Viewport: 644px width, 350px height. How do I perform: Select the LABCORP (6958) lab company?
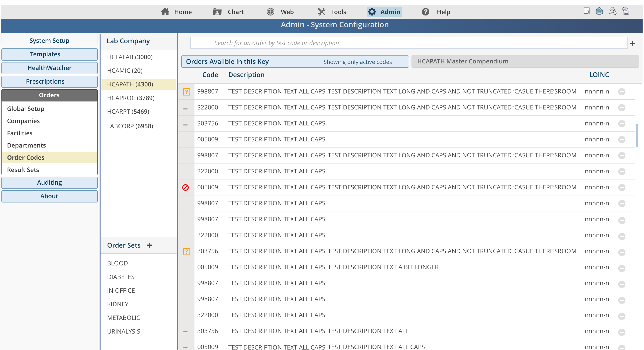point(130,126)
